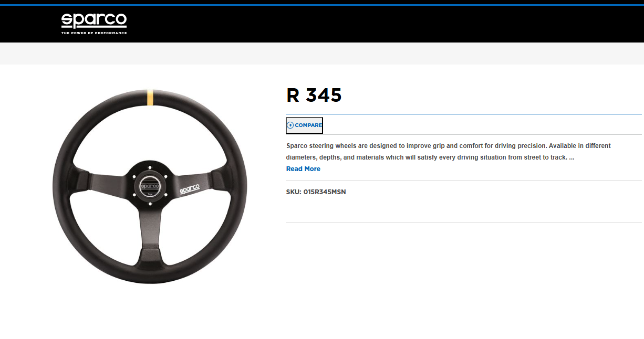Open the Read More link

point(303,169)
